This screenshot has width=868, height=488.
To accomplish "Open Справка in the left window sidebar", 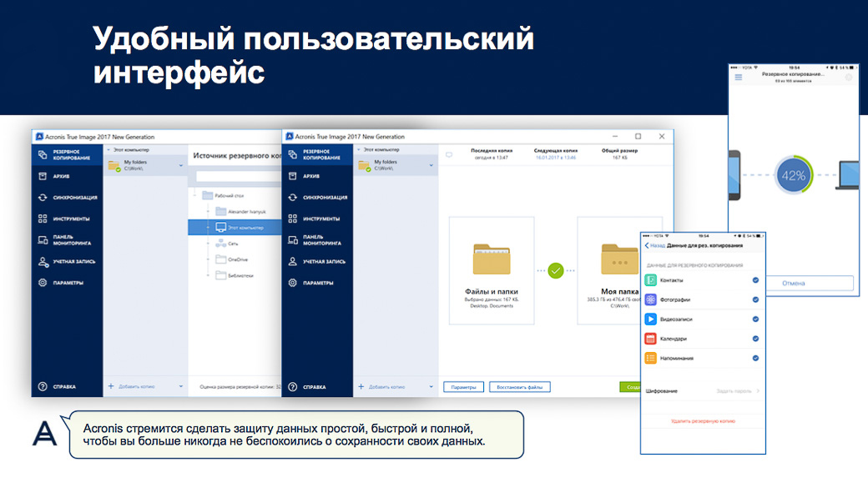I will point(67,387).
